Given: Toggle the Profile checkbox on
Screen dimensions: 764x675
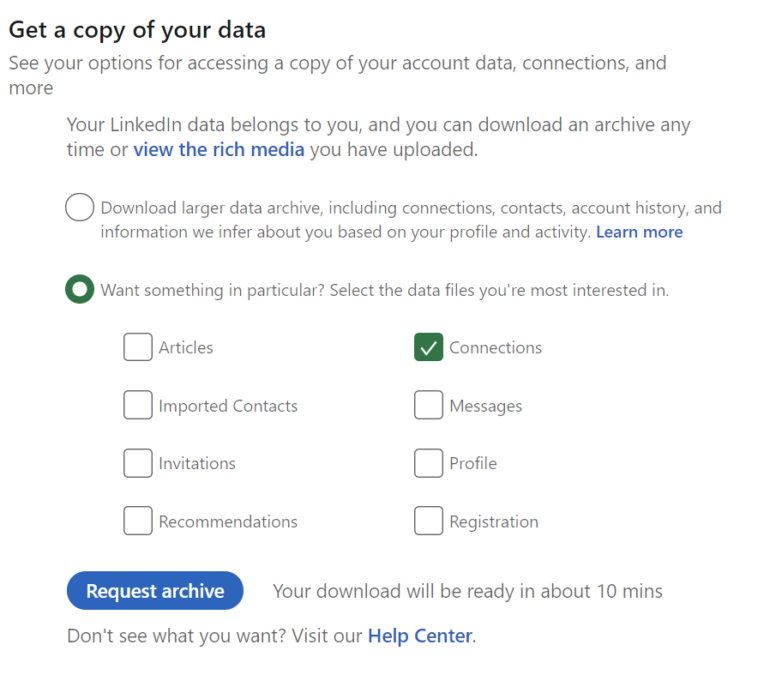Looking at the screenshot, I should [x=428, y=463].
